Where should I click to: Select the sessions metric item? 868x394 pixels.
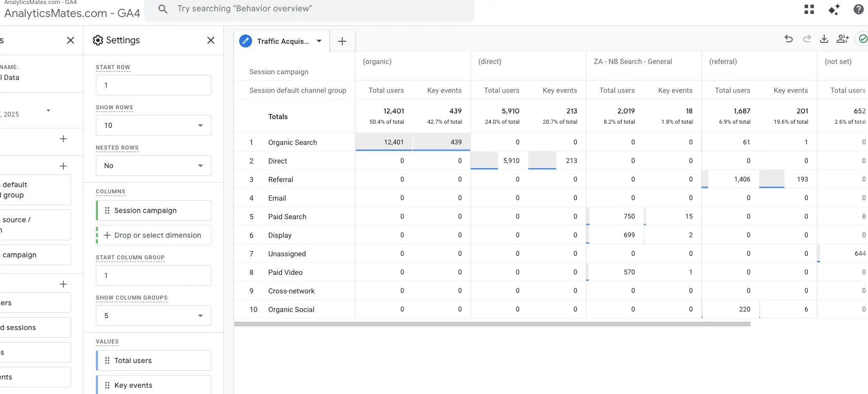35,327
